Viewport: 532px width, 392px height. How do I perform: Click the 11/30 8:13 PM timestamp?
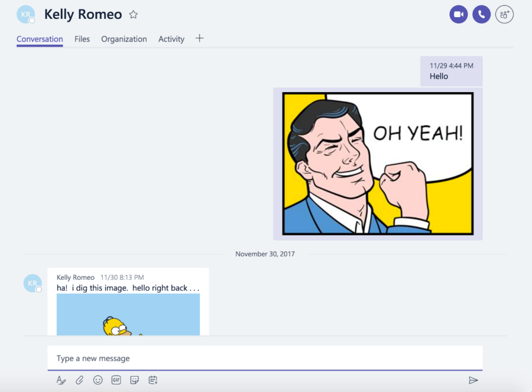pyautogui.click(x=122, y=277)
